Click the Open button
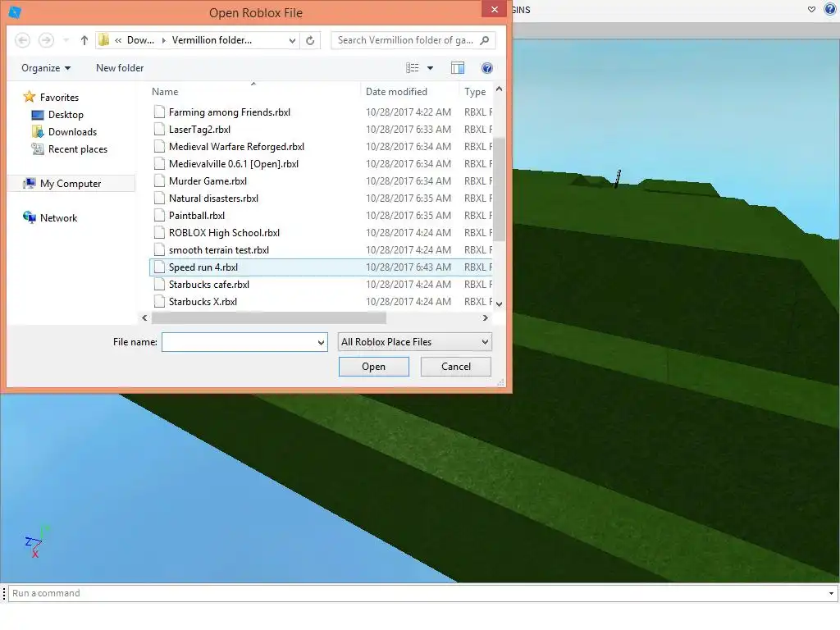Image resolution: width=840 pixels, height=630 pixels. pos(374,367)
